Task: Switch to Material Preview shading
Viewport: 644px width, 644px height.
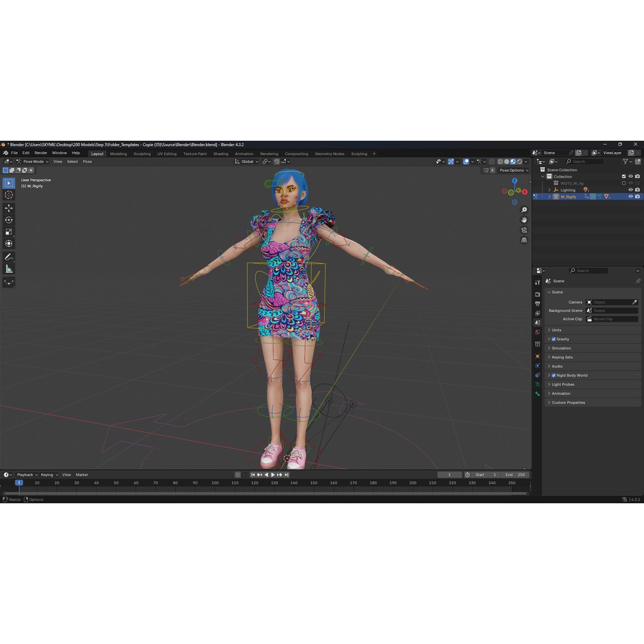Action: point(513,162)
